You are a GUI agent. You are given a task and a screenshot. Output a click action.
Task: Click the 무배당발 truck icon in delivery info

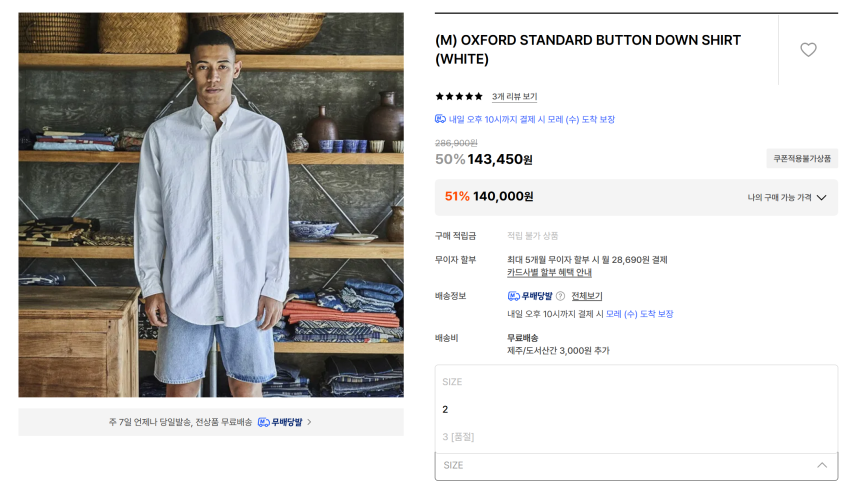coord(513,296)
